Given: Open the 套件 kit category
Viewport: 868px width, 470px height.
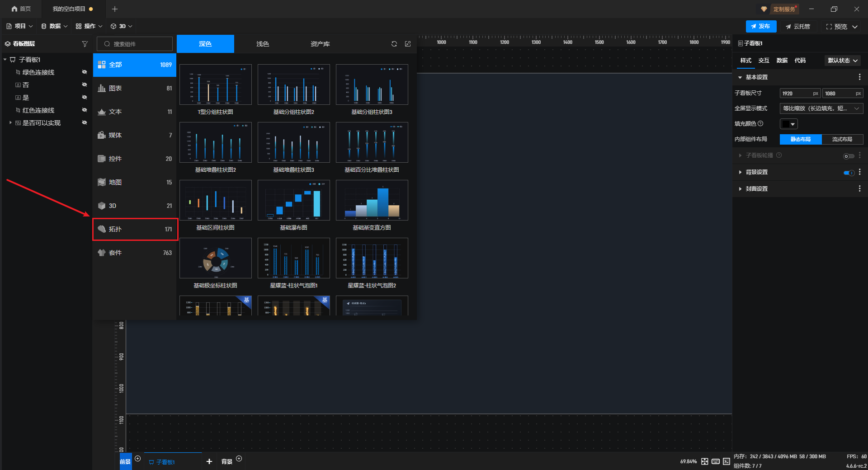Looking at the screenshot, I should [x=135, y=253].
